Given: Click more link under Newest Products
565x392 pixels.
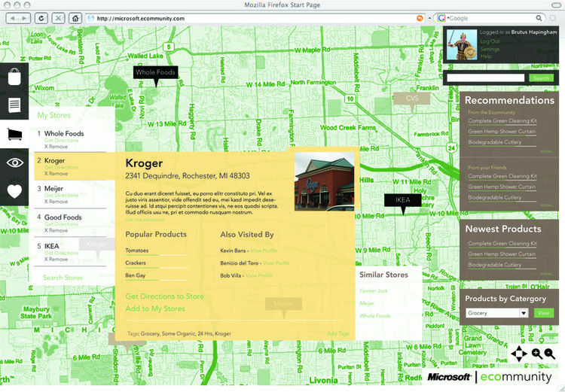Looking at the screenshot, I should (546, 274).
